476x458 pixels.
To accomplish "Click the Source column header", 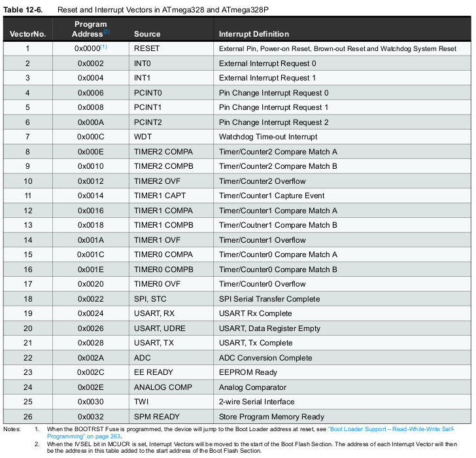I will tap(147, 34).
